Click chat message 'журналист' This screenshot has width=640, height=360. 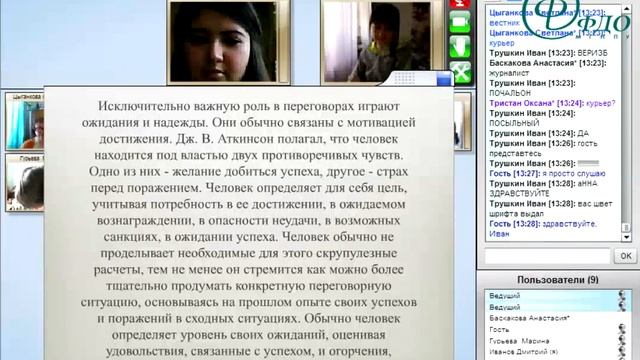click(x=509, y=73)
